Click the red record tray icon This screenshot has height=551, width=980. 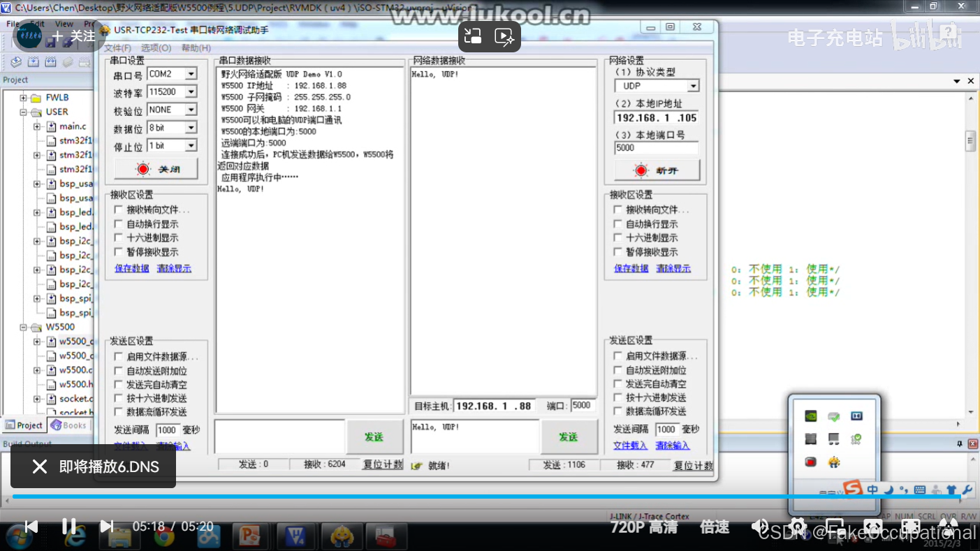(x=810, y=462)
